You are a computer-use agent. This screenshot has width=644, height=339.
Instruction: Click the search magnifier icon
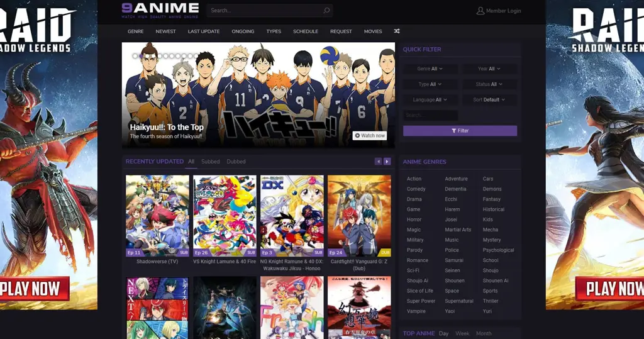326,10
